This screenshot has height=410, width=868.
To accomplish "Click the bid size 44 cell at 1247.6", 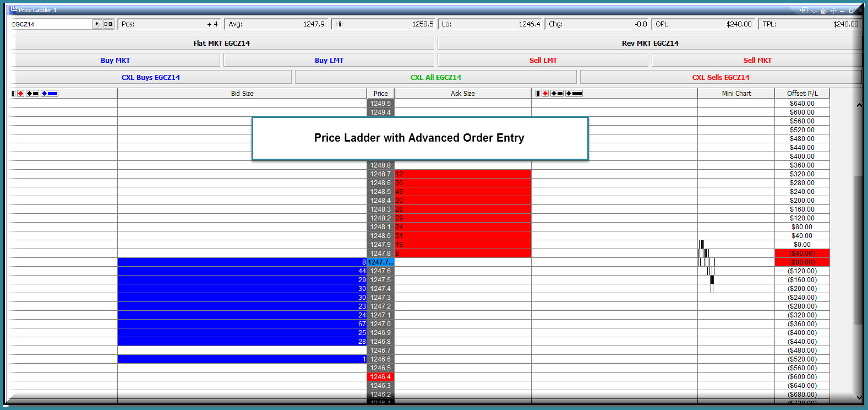I will (242, 271).
